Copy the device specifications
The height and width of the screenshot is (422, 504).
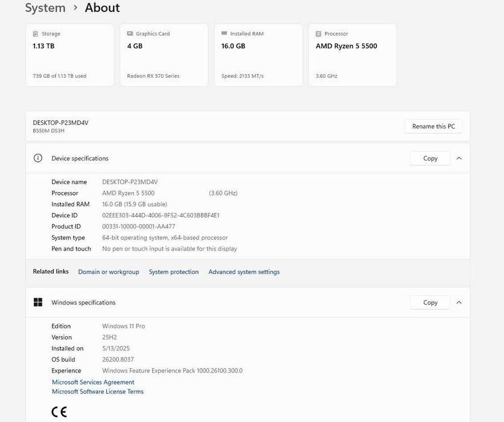click(x=430, y=158)
